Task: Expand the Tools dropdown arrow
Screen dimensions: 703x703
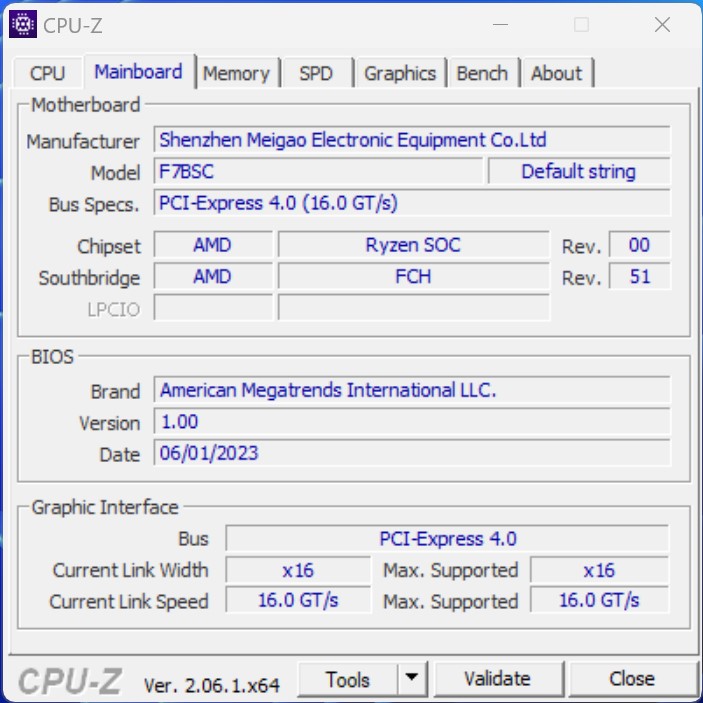Action: (412, 678)
